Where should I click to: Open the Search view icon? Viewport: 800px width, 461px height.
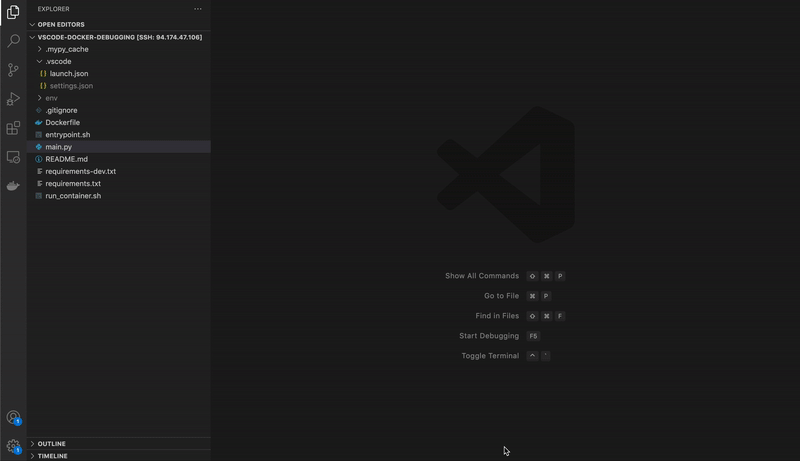(x=13, y=41)
